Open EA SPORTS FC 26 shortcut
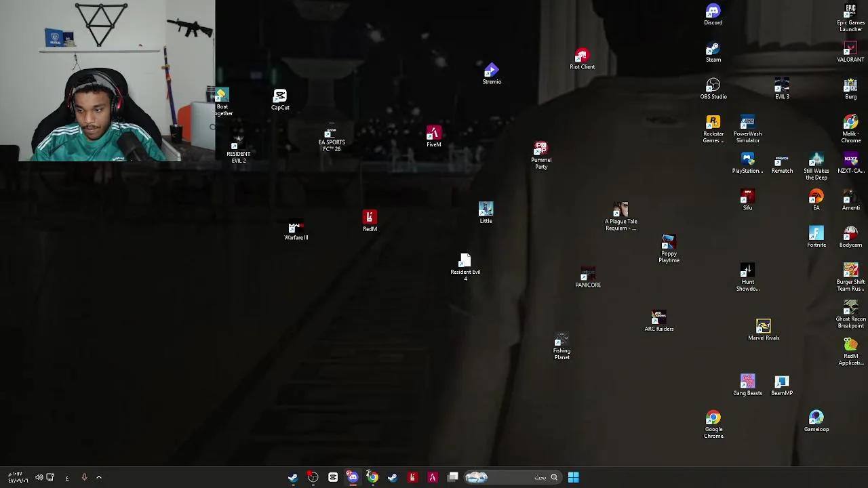 pos(332,138)
